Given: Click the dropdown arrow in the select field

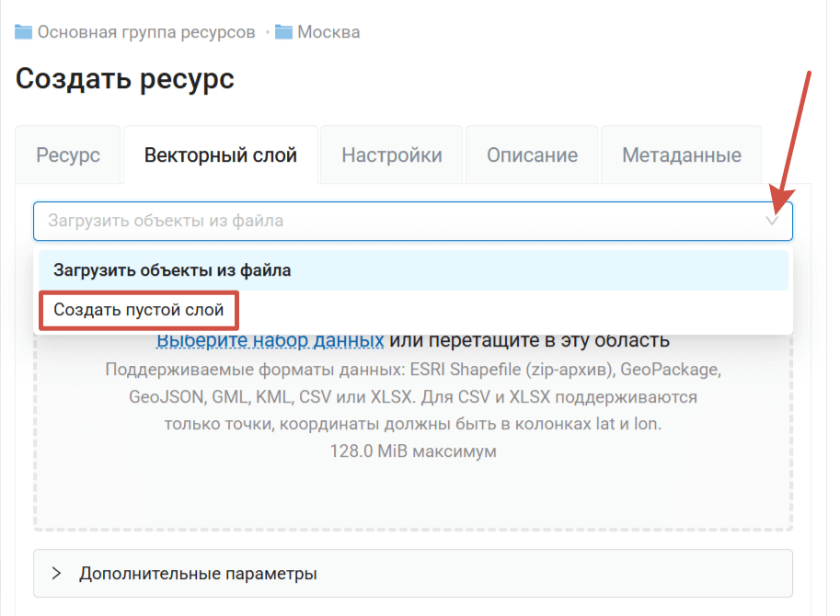Looking at the screenshot, I should [773, 221].
